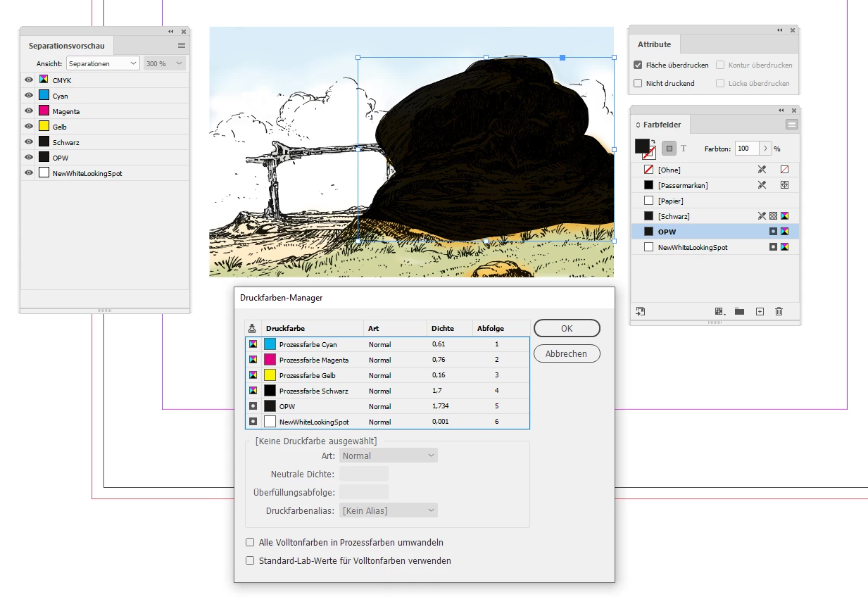
Task: Click the process icon for Prozessfarbe Magenta row
Action: pyautogui.click(x=253, y=360)
